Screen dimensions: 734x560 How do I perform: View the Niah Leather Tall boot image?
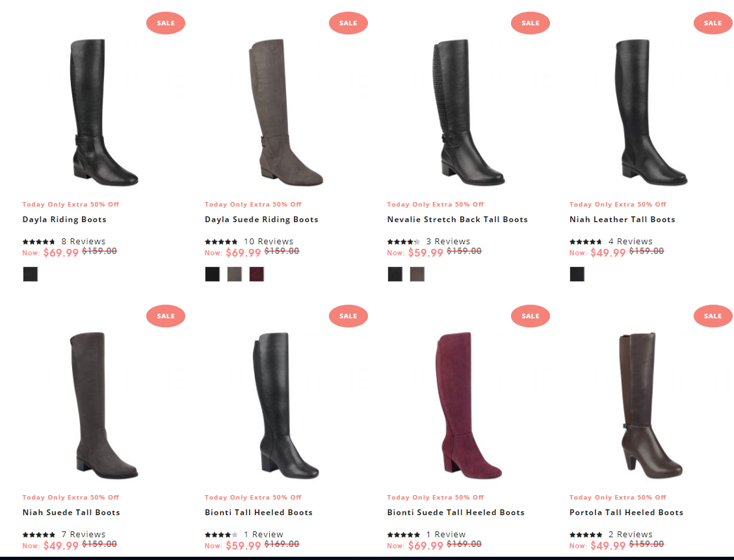coord(651,112)
